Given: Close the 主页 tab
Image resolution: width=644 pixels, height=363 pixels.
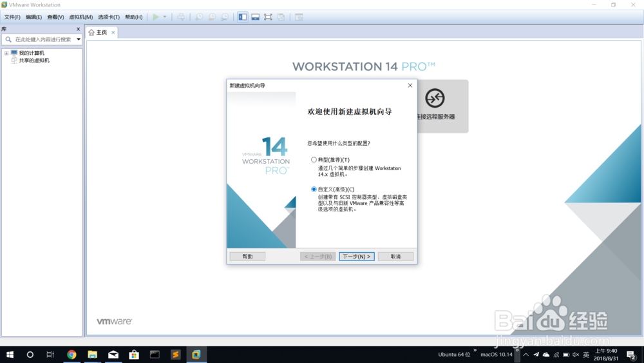Looking at the screenshot, I should click(113, 32).
